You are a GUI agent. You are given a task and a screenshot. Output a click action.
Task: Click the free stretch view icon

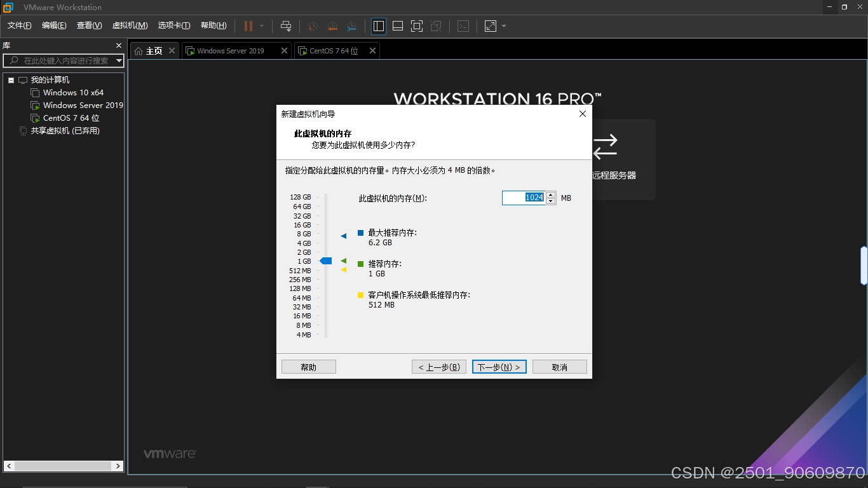click(489, 26)
